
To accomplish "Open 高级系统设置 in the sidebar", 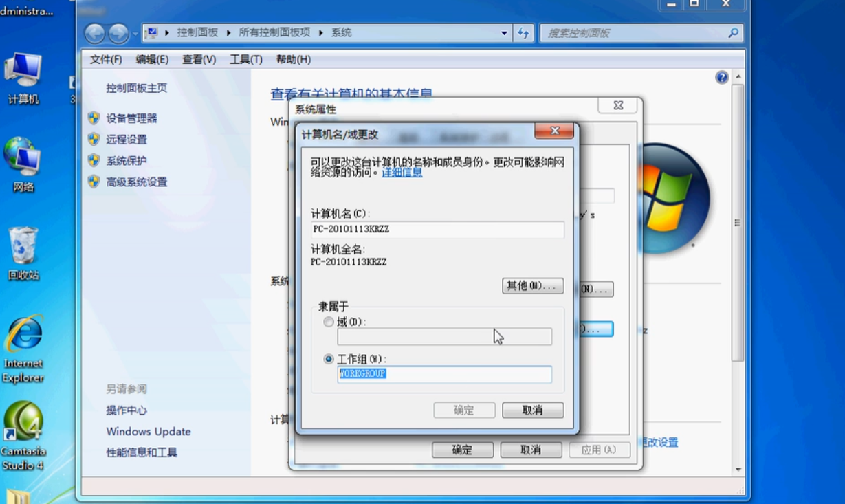I will tap(137, 182).
